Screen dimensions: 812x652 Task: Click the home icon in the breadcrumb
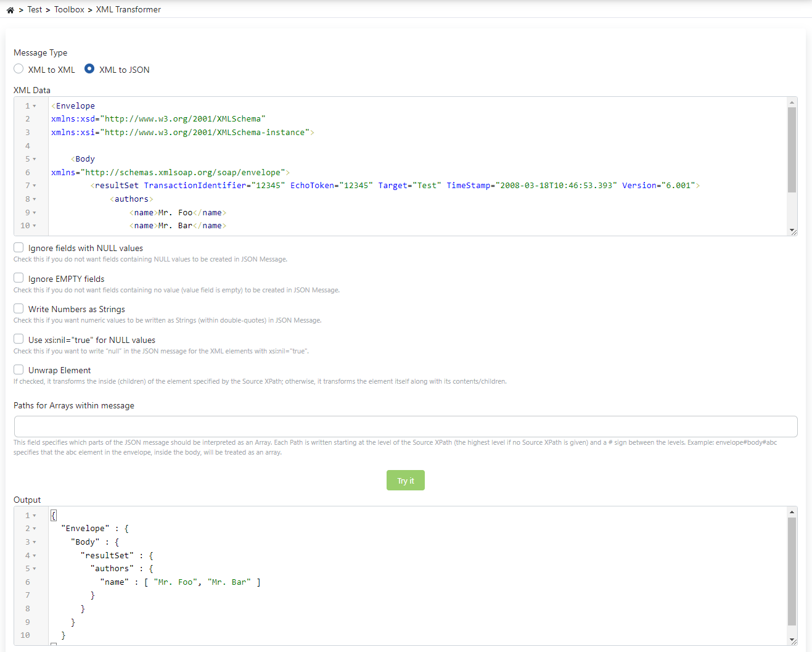(9, 9)
